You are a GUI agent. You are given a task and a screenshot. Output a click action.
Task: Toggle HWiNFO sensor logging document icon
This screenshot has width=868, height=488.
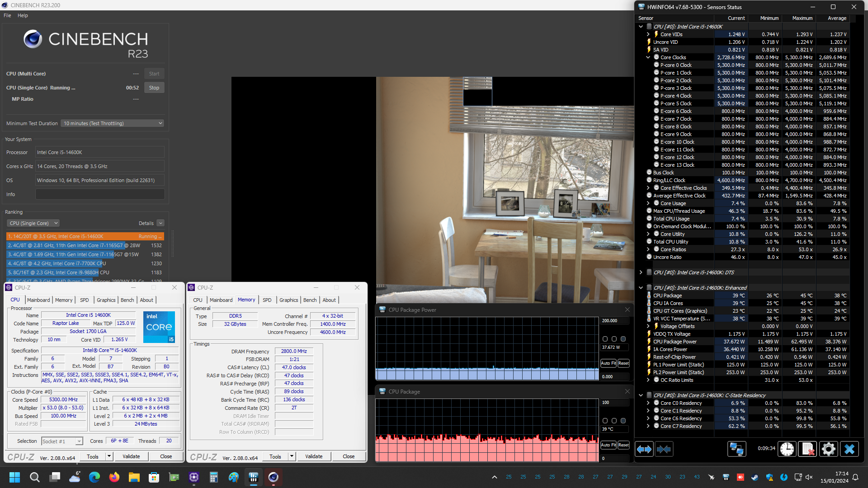point(807,449)
